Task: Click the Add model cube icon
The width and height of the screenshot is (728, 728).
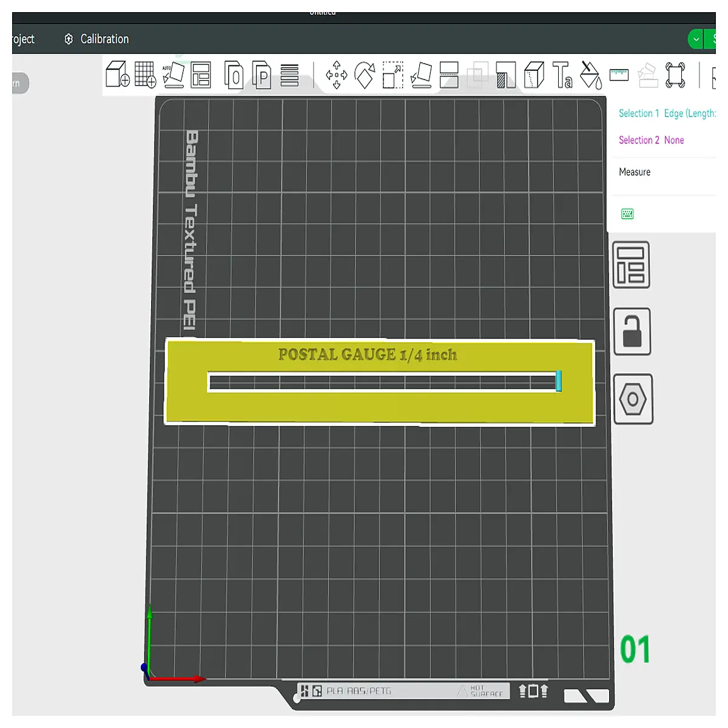Action: [x=117, y=75]
